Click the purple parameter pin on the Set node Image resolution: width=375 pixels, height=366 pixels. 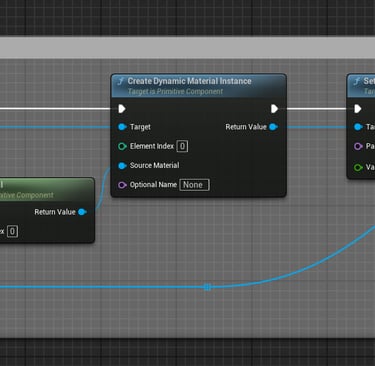[x=358, y=146]
